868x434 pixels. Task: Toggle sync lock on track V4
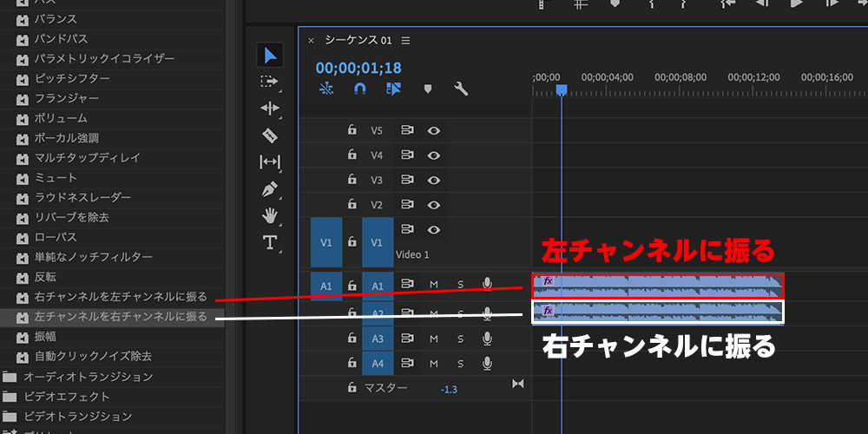(407, 155)
